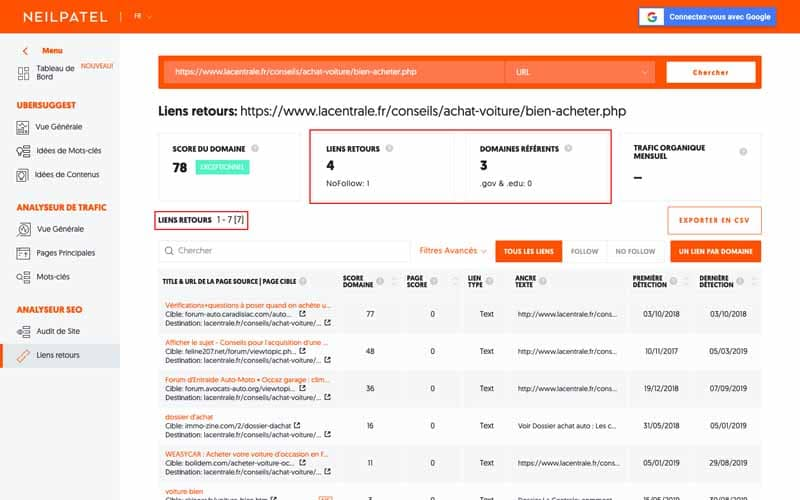Open the Afficher le sujet title link
The image size is (800, 500).
pyautogui.click(x=246, y=342)
